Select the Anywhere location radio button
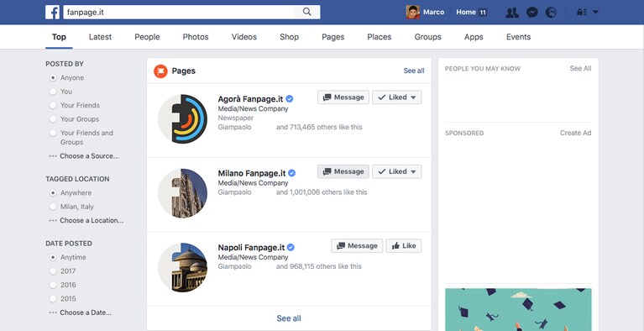 [53, 193]
